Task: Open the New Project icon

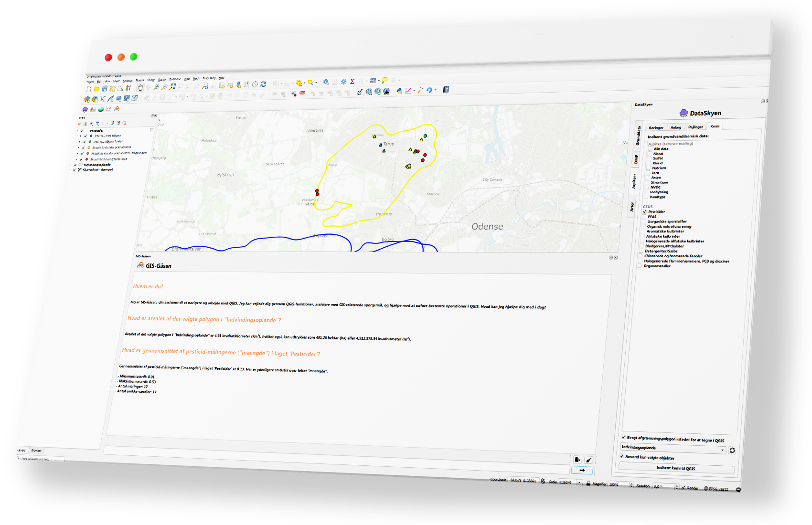Action: point(89,88)
